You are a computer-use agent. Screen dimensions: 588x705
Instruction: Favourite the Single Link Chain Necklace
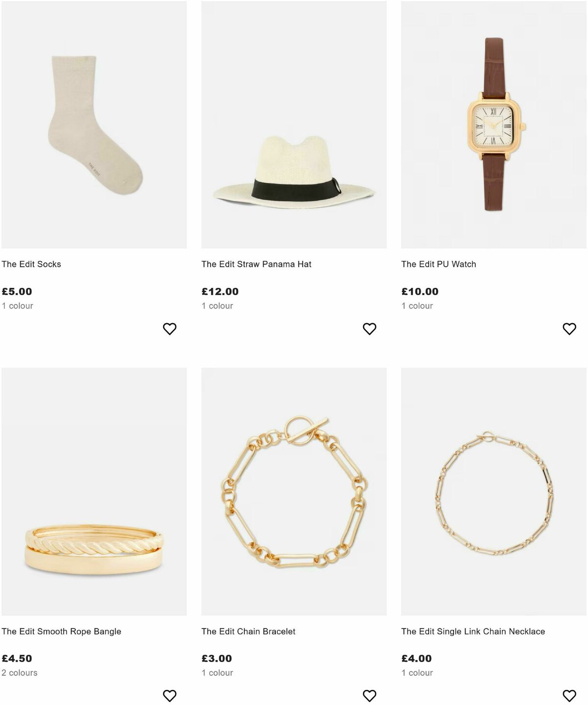[x=568, y=695]
